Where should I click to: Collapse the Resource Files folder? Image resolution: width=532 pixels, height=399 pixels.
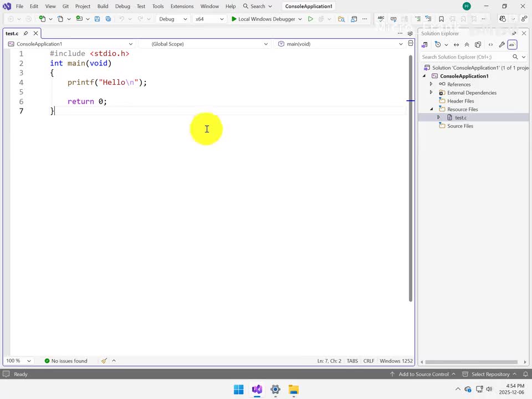point(431,109)
